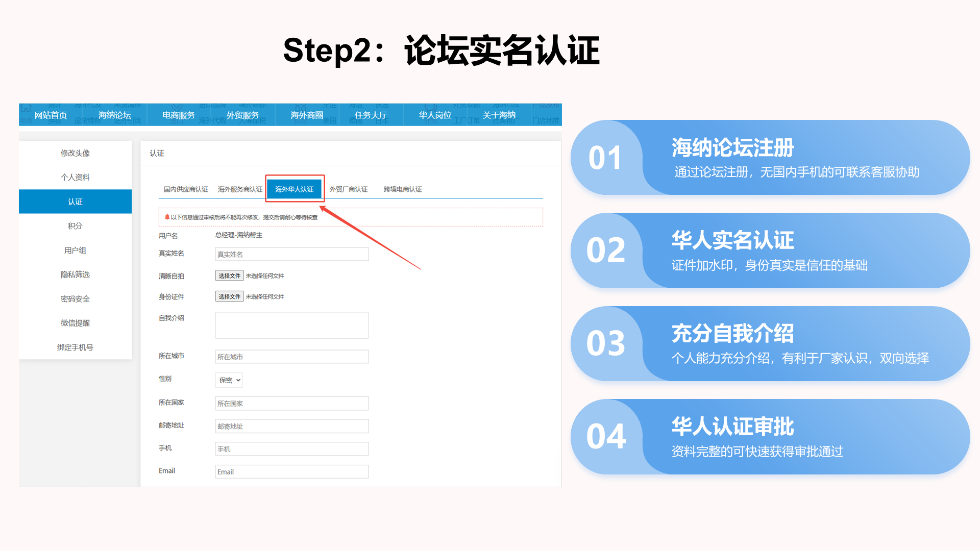Click 华人岗位 in the navigation bar
The height and width of the screenshot is (551, 980).
click(x=435, y=115)
